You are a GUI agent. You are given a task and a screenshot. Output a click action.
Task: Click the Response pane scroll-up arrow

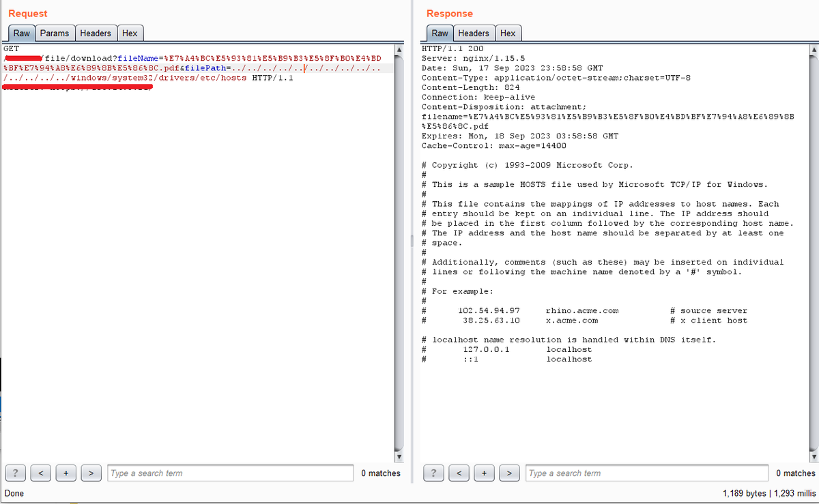point(813,49)
